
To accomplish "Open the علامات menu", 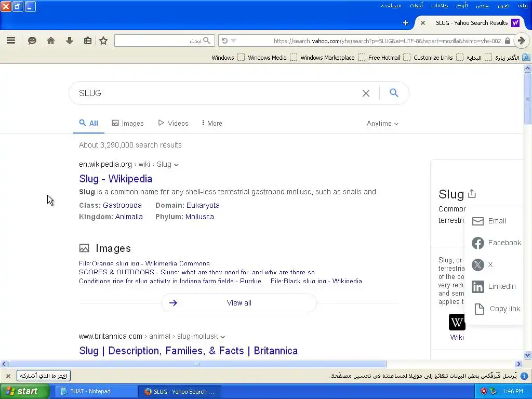I will pyautogui.click(x=440, y=5).
